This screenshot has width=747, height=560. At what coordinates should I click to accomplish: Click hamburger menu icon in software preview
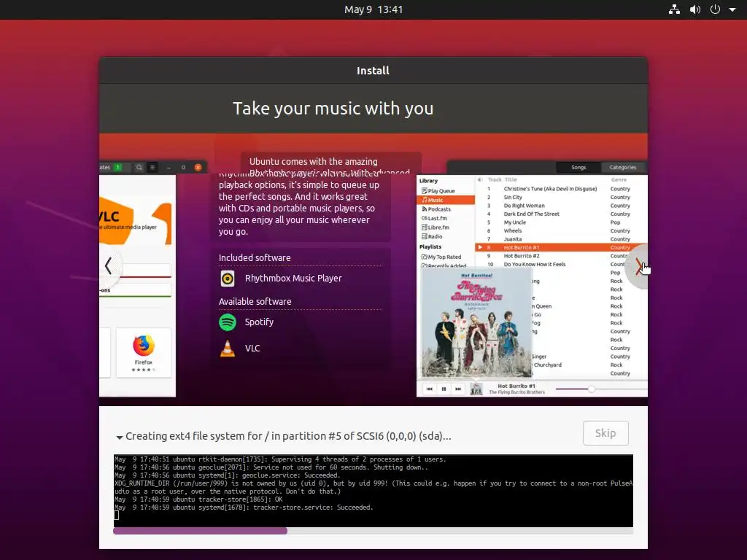pyautogui.click(x=152, y=167)
